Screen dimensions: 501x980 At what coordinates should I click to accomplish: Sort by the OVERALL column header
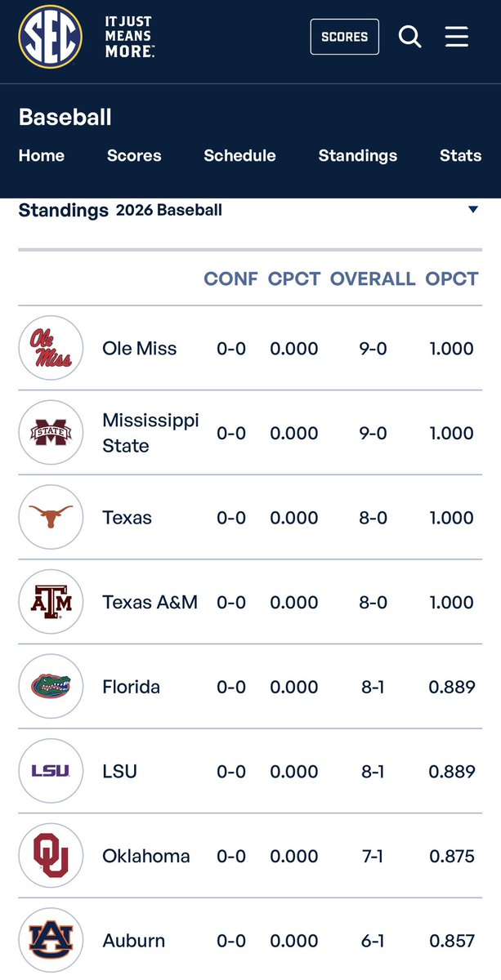(x=373, y=278)
